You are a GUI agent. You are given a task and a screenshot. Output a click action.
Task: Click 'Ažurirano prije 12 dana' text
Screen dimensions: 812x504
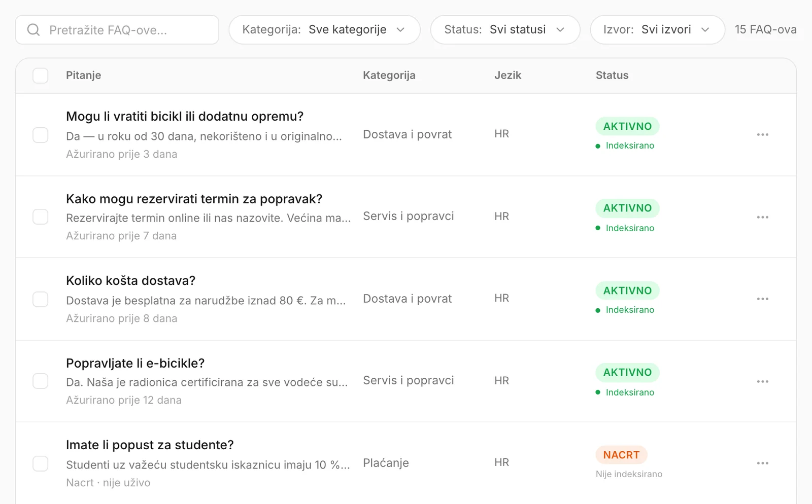tap(124, 400)
